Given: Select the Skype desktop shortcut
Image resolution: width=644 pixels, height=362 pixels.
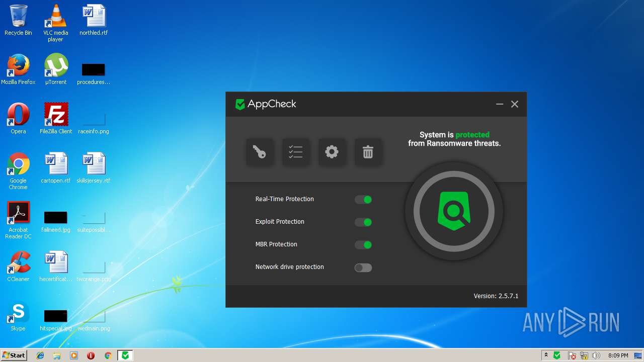Looking at the screenshot, I should point(18,316).
